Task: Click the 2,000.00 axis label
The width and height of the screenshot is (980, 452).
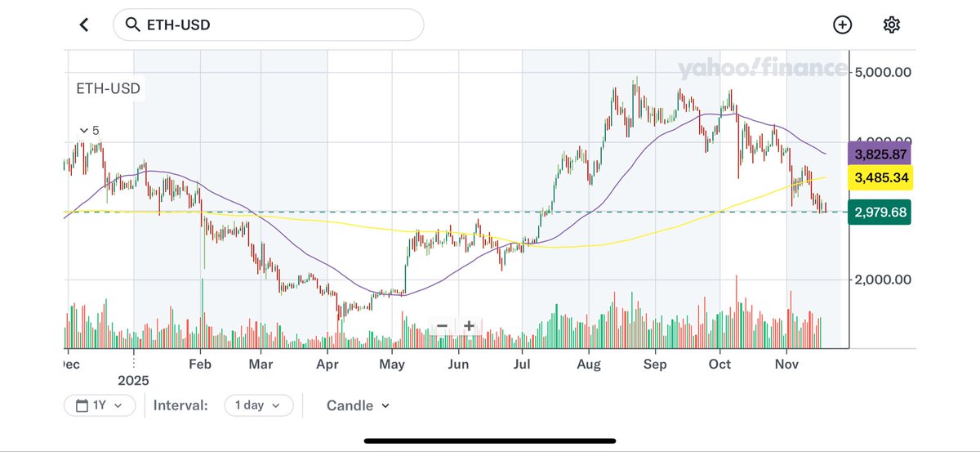Action: pos(882,280)
